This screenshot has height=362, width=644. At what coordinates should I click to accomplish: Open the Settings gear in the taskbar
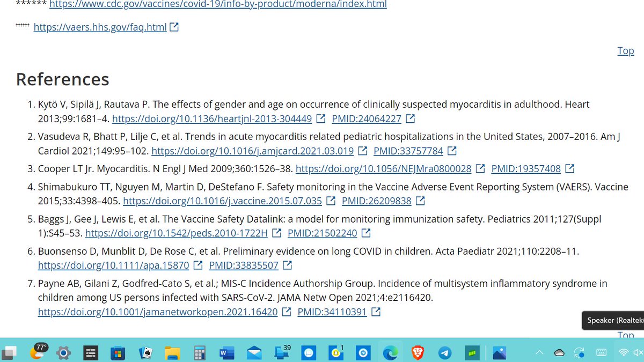click(x=63, y=353)
